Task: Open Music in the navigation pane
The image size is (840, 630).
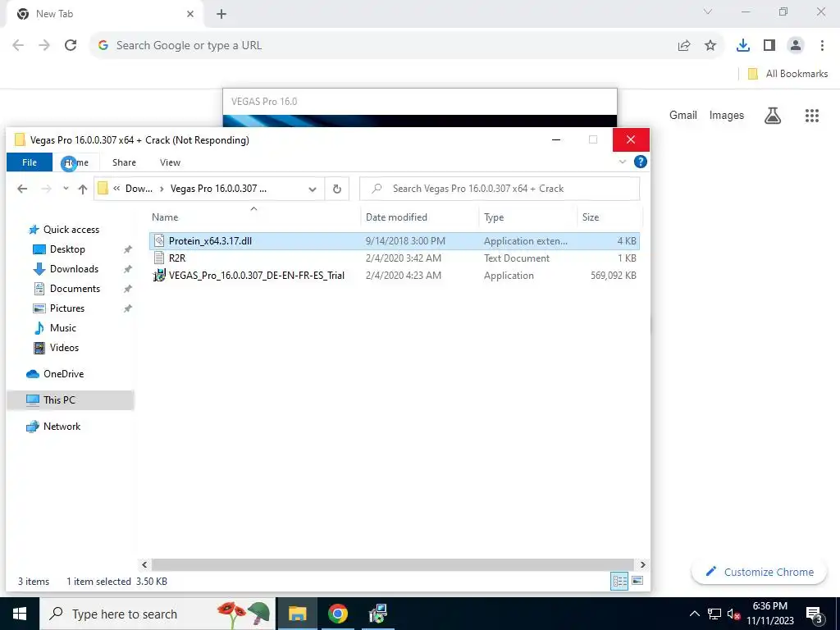Action: (62, 328)
